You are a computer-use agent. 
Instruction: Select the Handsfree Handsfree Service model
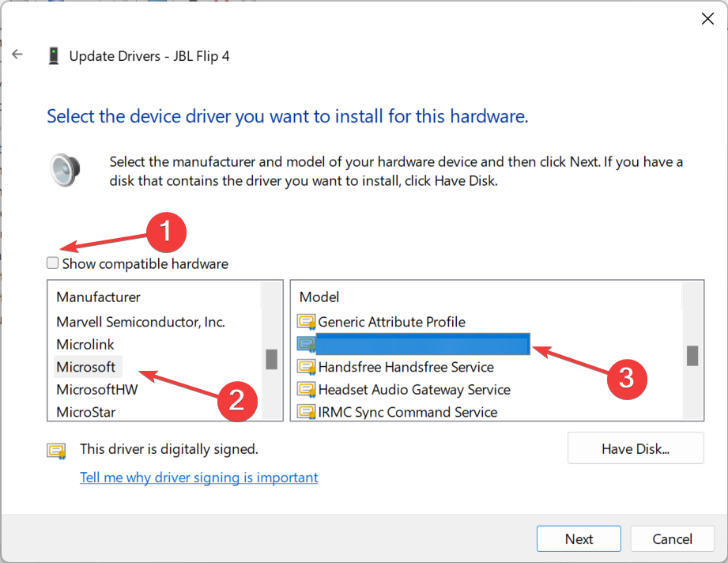(405, 367)
